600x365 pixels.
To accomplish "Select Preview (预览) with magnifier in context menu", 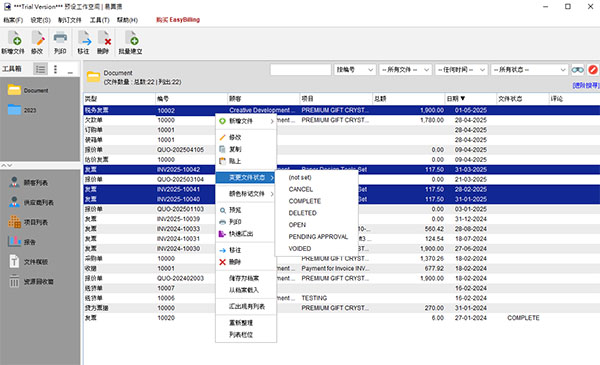I will (246, 210).
